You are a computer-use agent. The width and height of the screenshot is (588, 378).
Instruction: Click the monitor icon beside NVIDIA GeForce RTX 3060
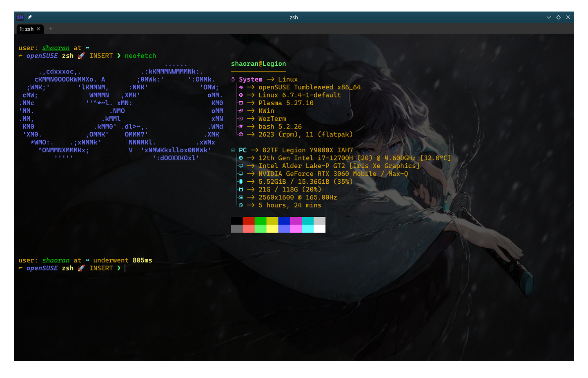[x=241, y=173]
